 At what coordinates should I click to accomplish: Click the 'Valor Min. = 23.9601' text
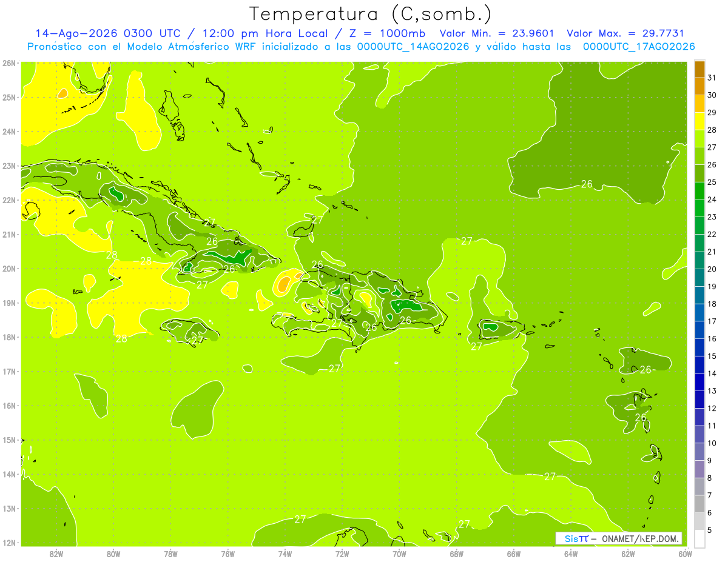click(497, 34)
